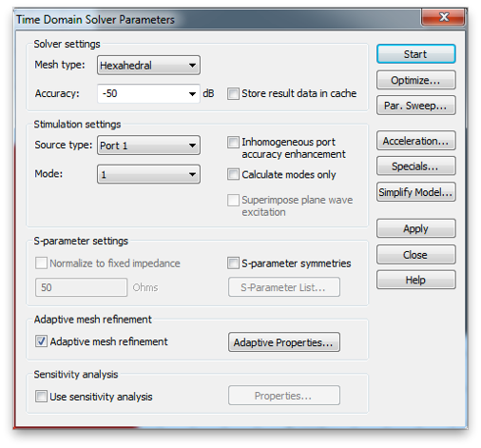Open the Mode dropdown
Image resolution: width=481 pixels, height=448 pixels.
point(148,174)
